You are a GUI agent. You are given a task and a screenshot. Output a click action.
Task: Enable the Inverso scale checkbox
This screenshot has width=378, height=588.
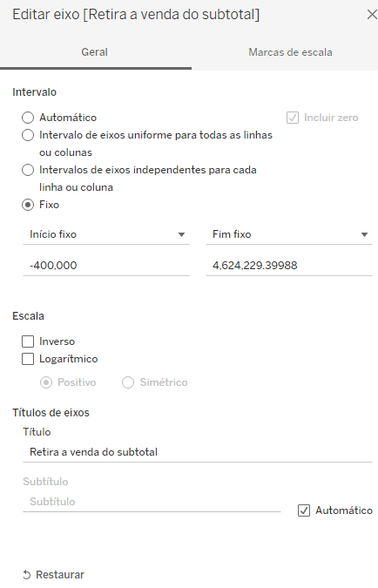coord(28,341)
